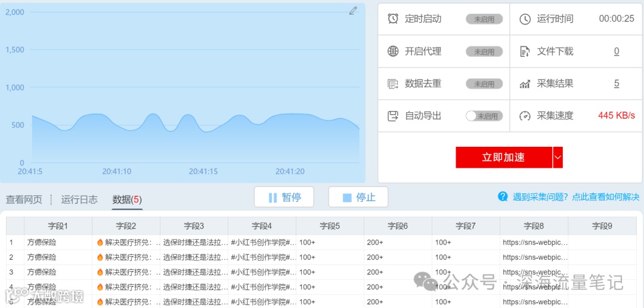
Task: Click the blue question mark help icon
Action: [503, 196]
